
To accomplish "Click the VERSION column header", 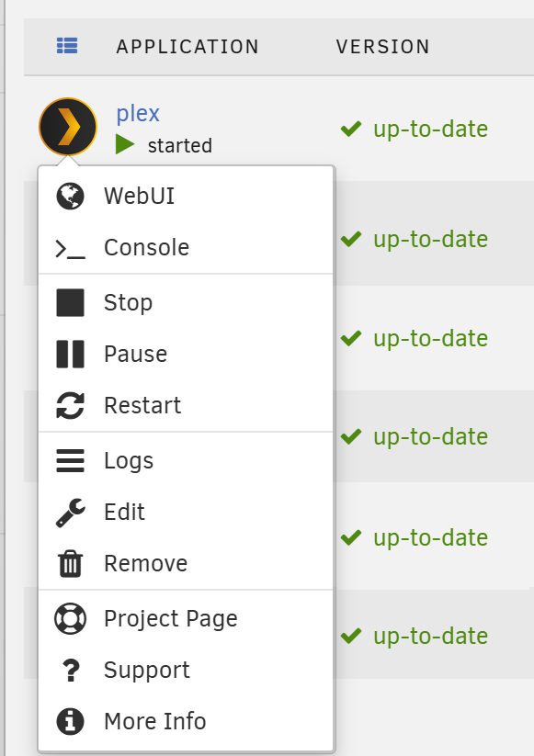I will (x=382, y=47).
